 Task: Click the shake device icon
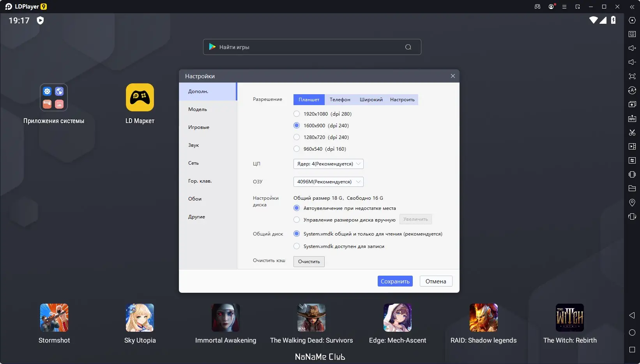click(x=632, y=174)
